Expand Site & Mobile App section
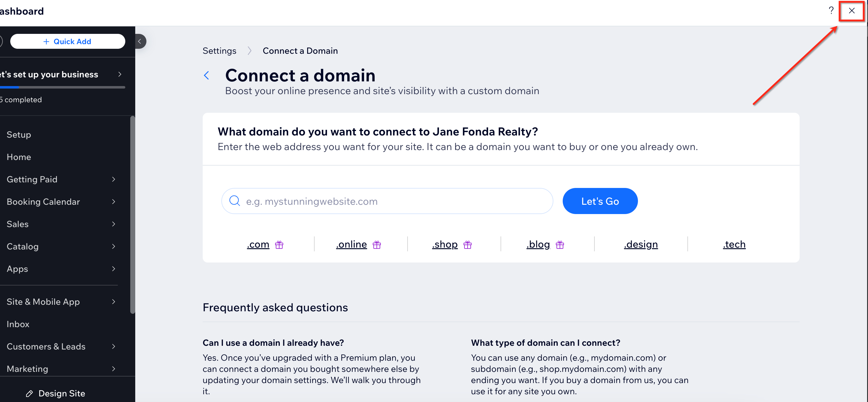 click(61, 302)
